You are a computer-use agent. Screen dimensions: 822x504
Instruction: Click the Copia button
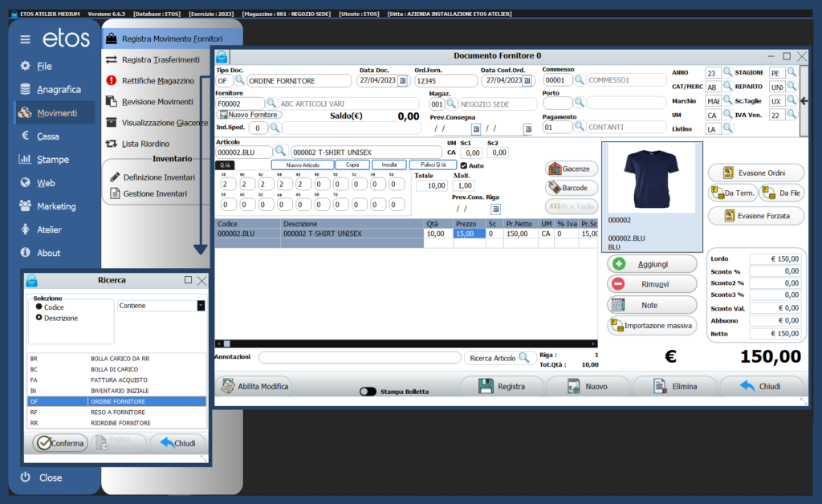352,165
